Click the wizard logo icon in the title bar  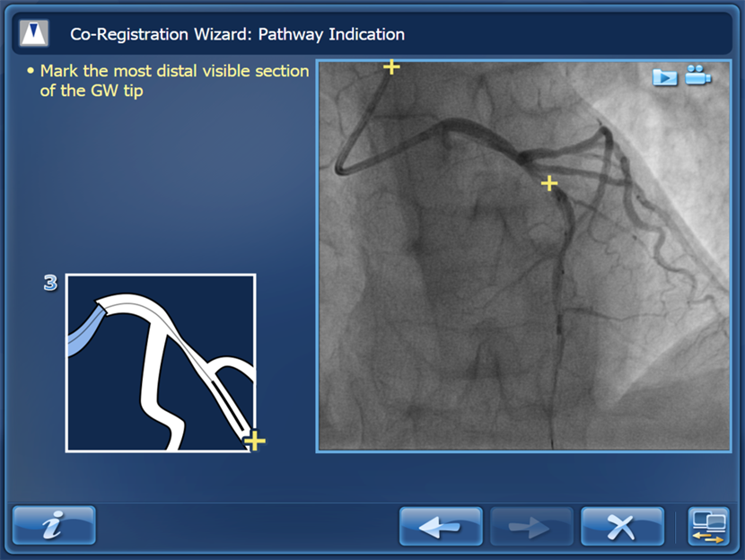34,33
